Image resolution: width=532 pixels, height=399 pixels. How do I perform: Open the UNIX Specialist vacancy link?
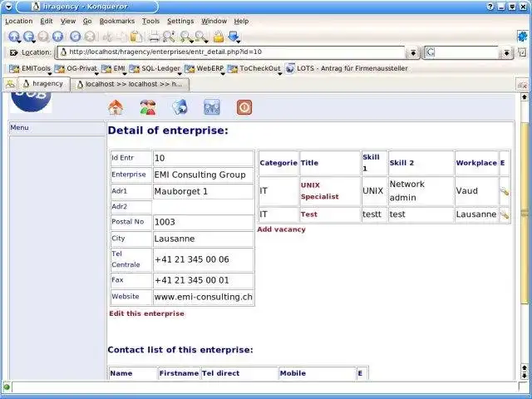319,191
